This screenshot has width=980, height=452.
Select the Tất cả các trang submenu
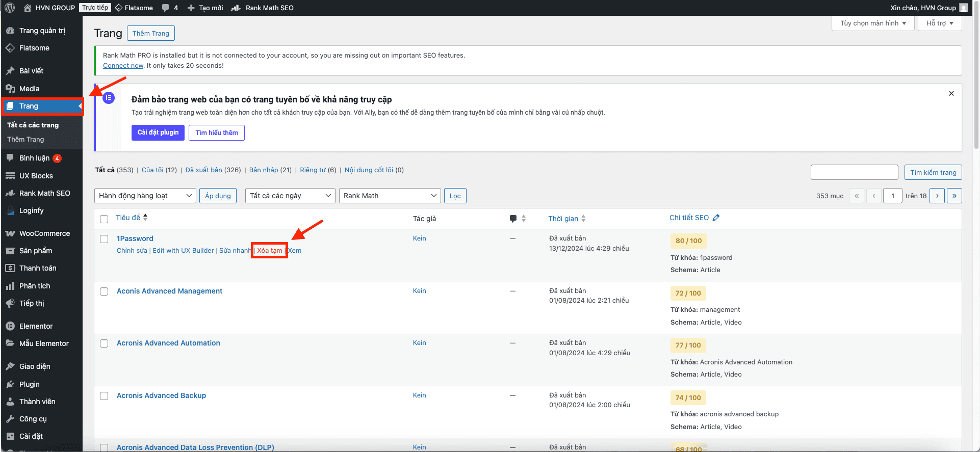[x=33, y=125]
